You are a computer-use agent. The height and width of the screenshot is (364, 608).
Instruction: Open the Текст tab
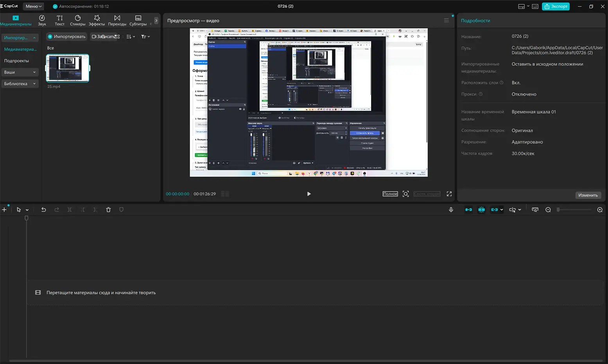[59, 21]
